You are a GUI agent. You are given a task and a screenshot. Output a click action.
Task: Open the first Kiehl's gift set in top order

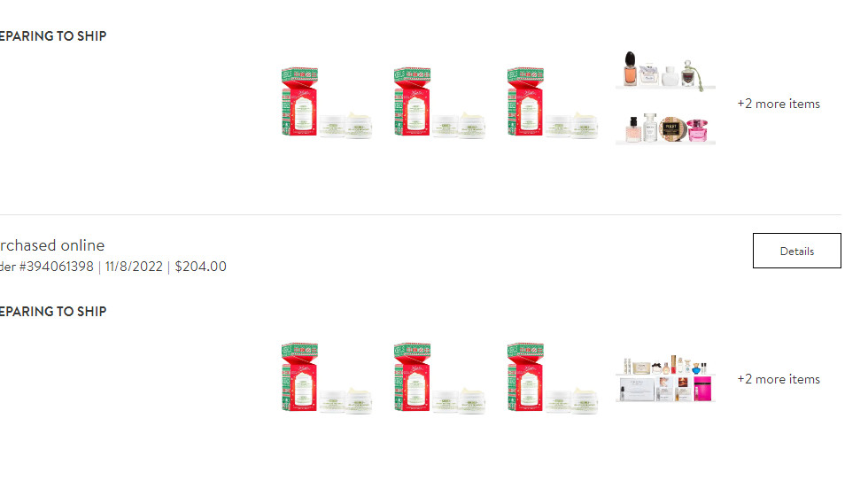click(x=327, y=103)
